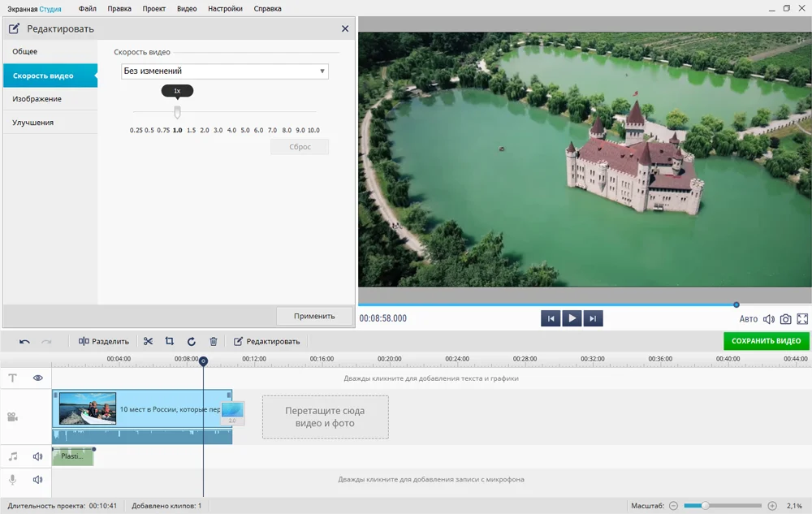Click the music track note icon
This screenshot has width=812, height=514.
coord(13,456)
